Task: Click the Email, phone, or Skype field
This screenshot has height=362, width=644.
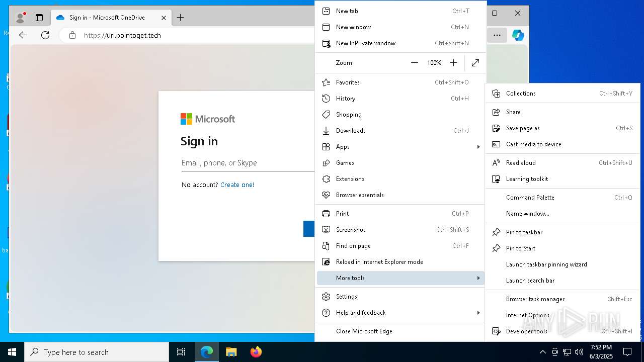Action: pyautogui.click(x=248, y=163)
